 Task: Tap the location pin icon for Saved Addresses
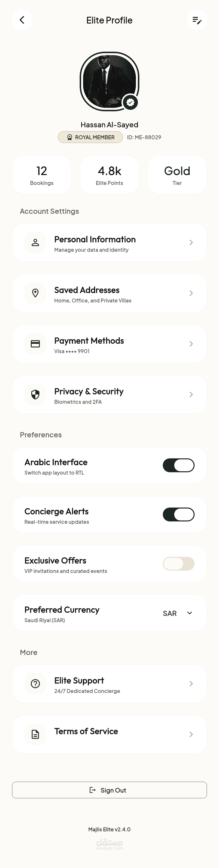tap(35, 293)
